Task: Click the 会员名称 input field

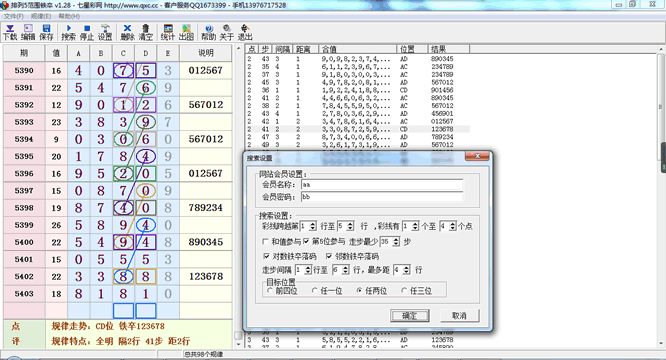Action: pyautogui.click(x=382, y=185)
